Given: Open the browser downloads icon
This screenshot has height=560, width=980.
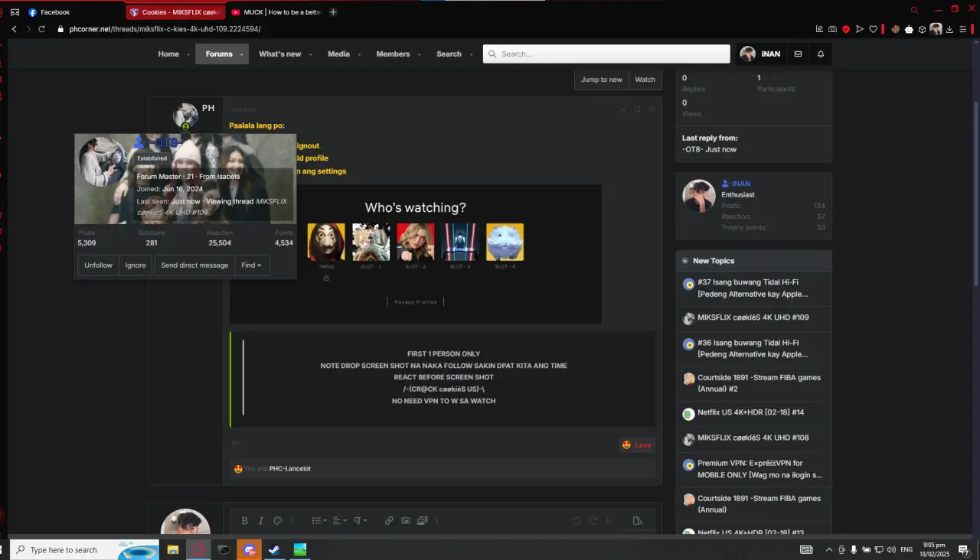Looking at the screenshot, I should coord(949,29).
